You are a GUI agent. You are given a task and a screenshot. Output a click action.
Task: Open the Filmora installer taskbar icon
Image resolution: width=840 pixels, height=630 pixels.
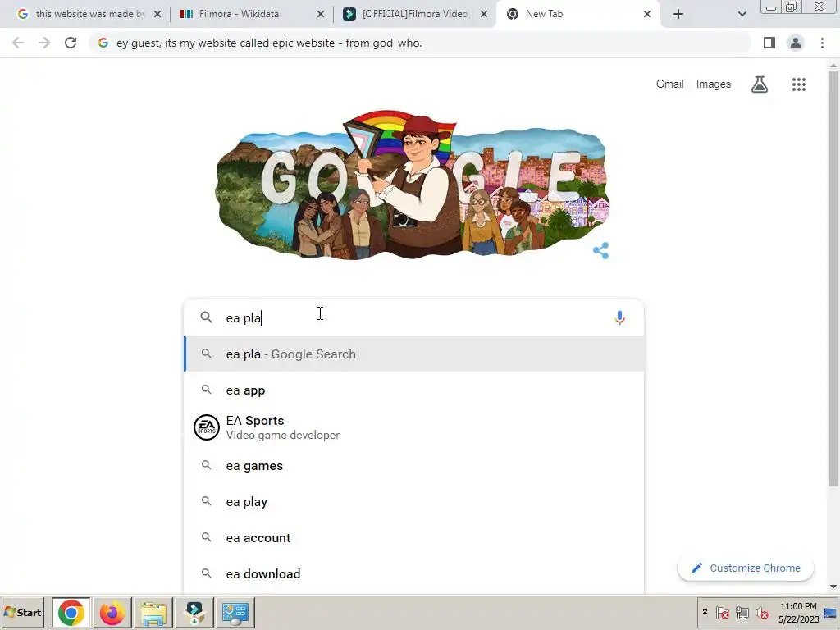pyautogui.click(x=194, y=613)
